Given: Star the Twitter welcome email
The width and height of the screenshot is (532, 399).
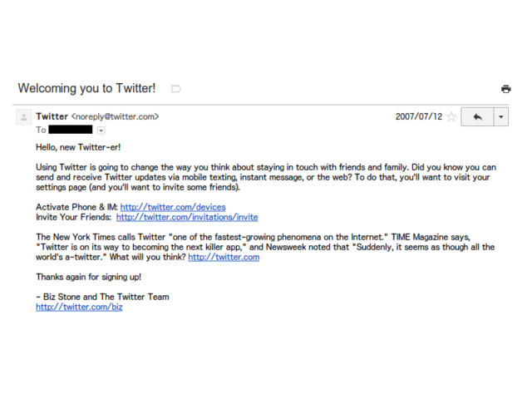Looking at the screenshot, I should tap(451, 116).
